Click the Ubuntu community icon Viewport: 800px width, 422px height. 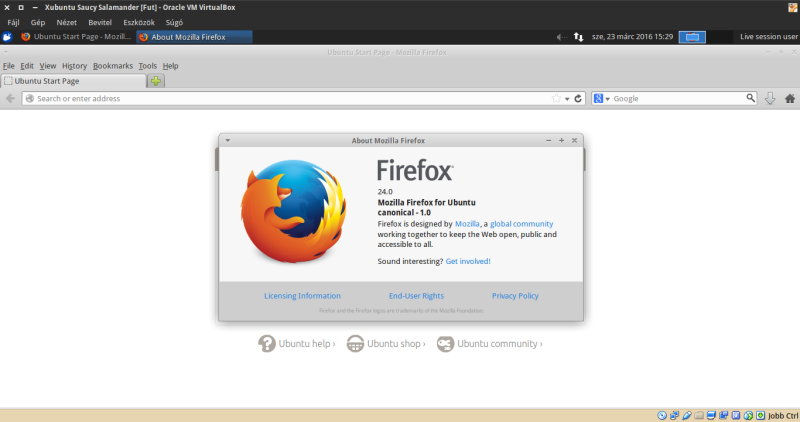445,343
